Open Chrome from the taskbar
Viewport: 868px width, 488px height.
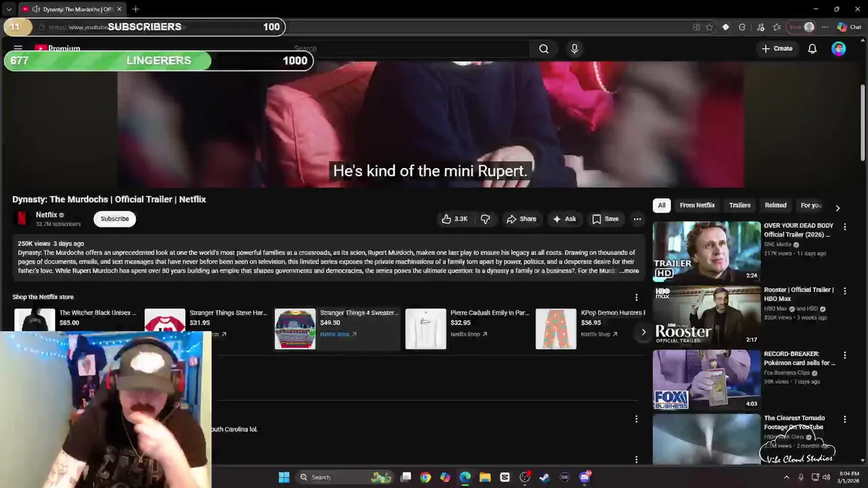pyautogui.click(x=425, y=477)
